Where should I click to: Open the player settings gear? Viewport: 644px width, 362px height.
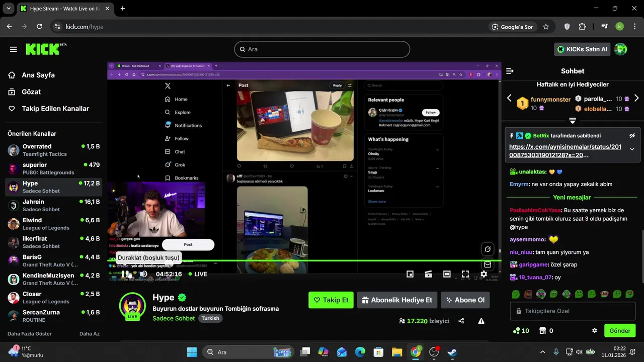coord(484,274)
